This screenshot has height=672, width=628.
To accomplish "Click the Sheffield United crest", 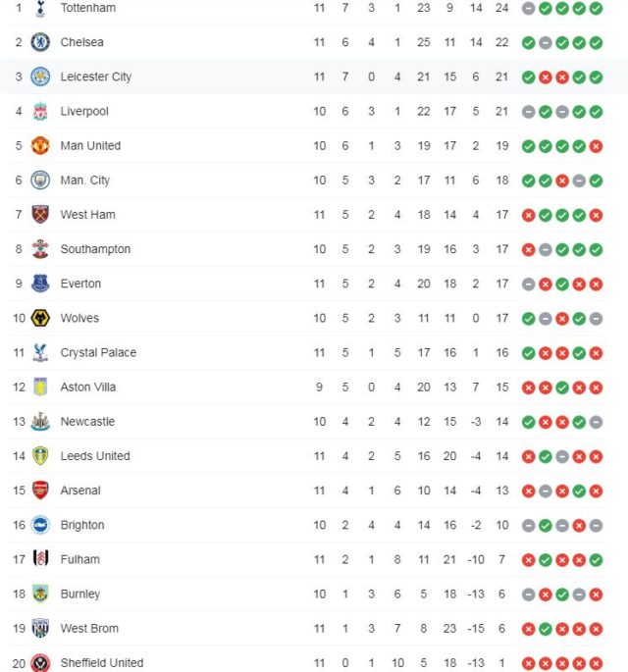I will pyautogui.click(x=40, y=663).
